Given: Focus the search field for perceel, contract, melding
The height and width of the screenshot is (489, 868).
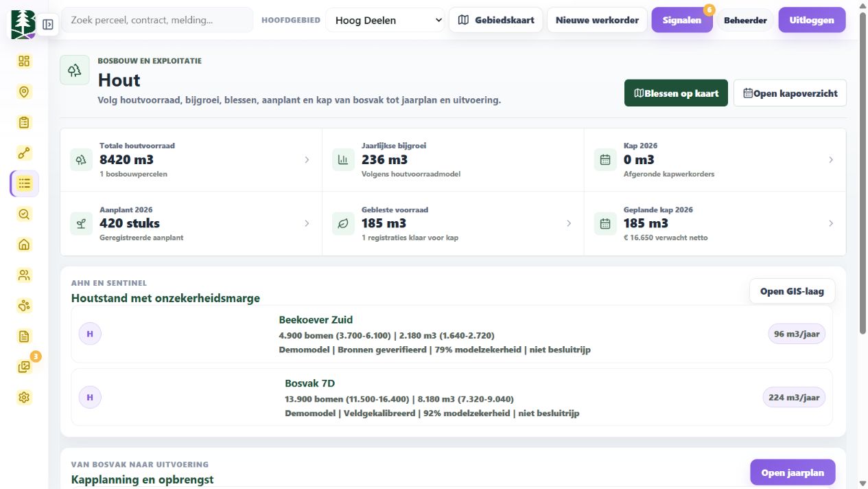Looking at the screenshot, I should click(157, 20).
